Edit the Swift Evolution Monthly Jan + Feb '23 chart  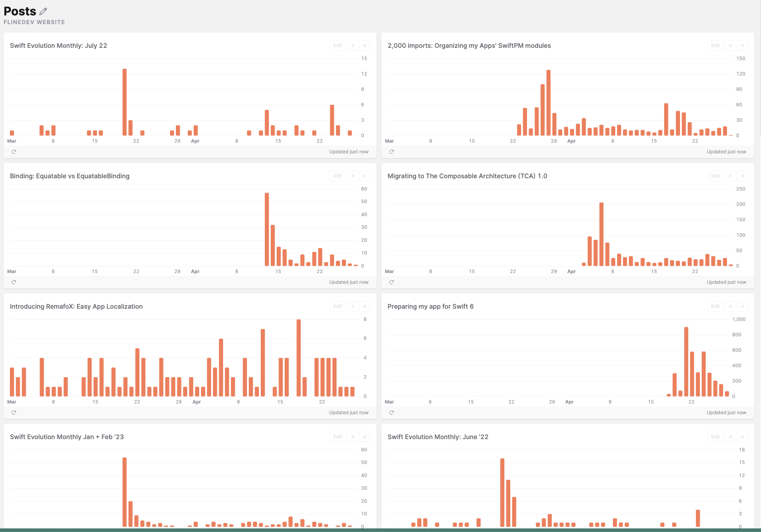tap(338, 437)
